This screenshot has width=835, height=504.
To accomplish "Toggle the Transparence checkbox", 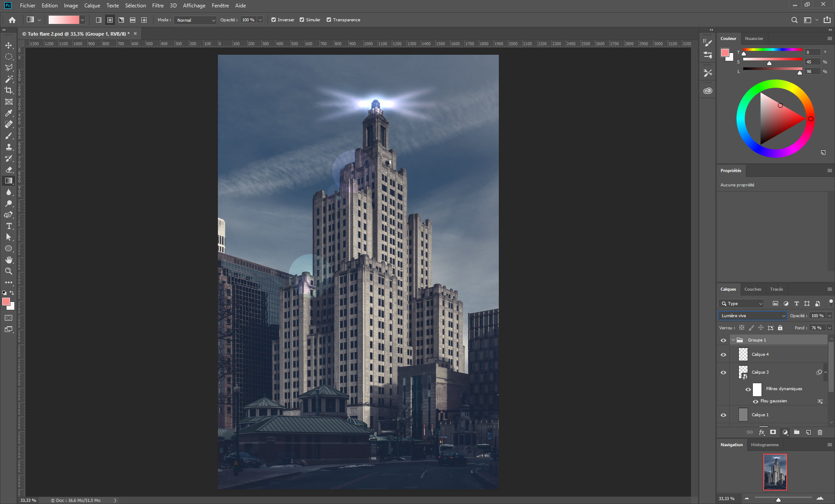I will 329,20.
